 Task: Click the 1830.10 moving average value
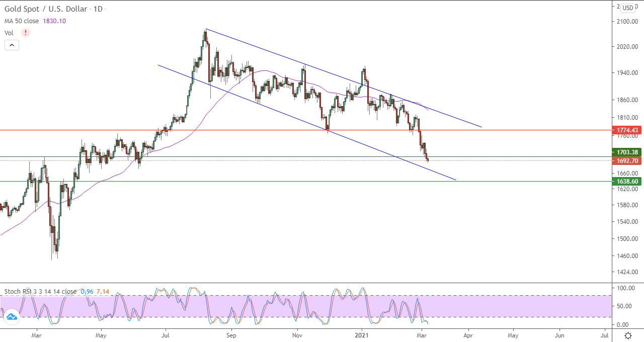tap(55, 21)
